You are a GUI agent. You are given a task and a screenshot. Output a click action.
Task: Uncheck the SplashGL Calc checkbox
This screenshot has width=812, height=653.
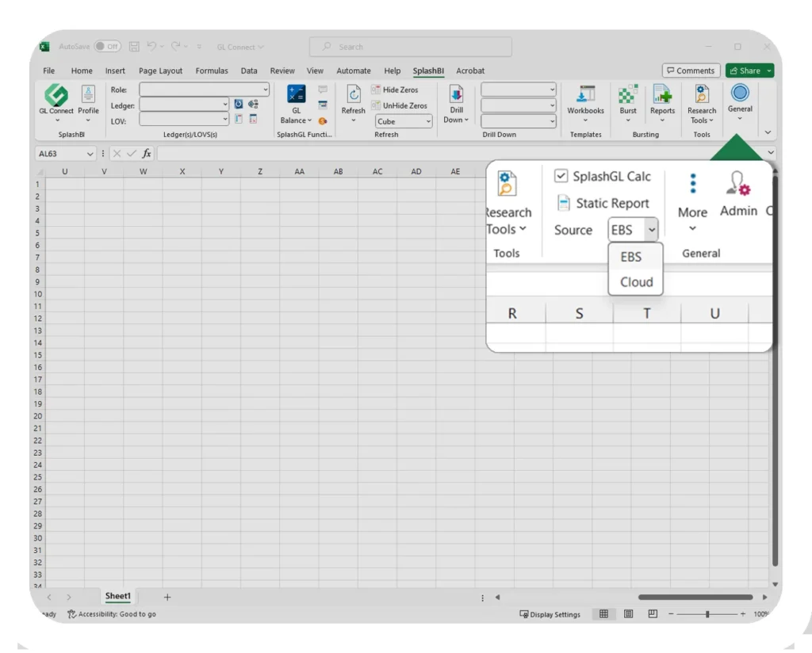click(x=561, y=177)
